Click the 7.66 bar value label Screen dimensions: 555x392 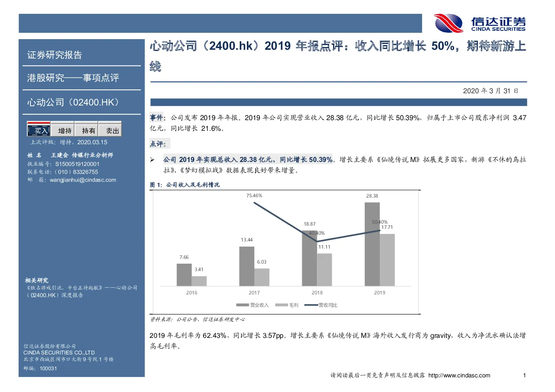[x=184, y=257]
